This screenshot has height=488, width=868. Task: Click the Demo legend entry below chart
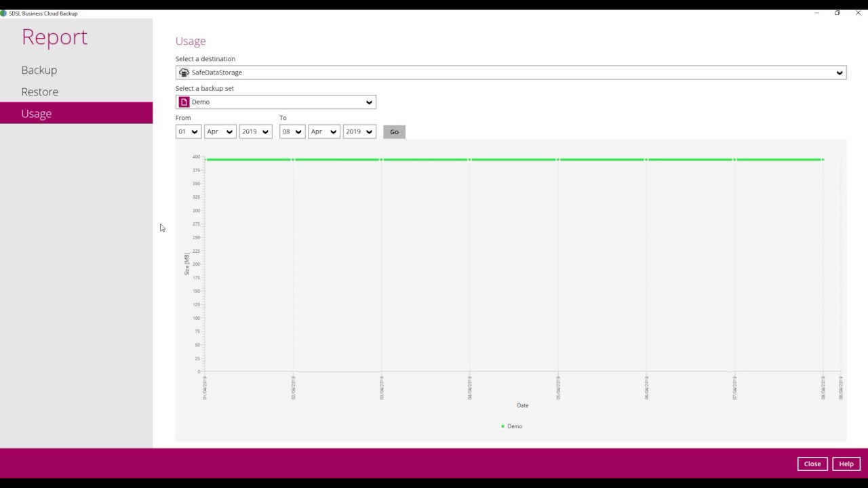[512, 426]
